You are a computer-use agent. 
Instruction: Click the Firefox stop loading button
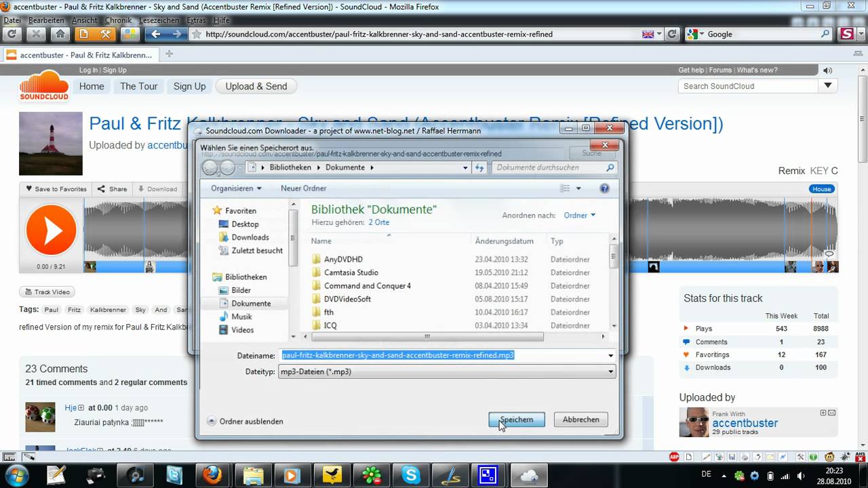click(x=36, y=34)
